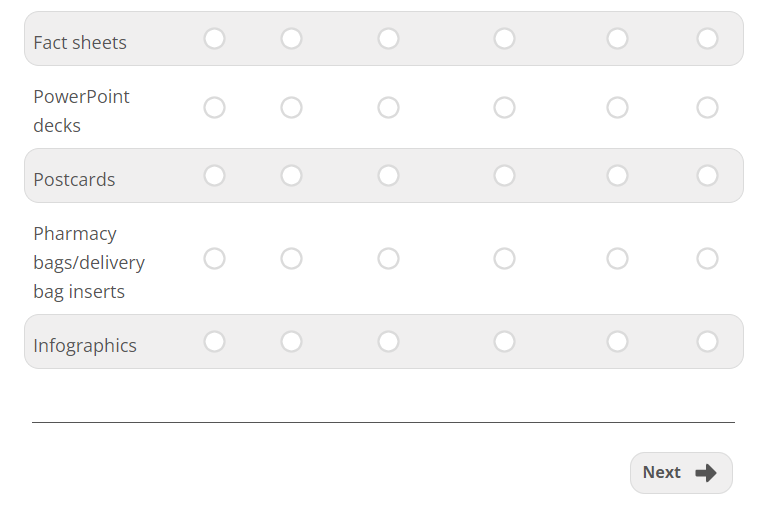Select last radio option for Fact sheets
766x530 pixels.
pyautogui.click(x=707, y=38)
